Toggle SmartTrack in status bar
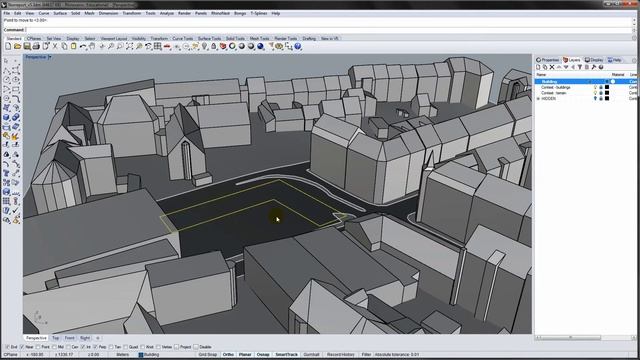 (x=286, y=355)
